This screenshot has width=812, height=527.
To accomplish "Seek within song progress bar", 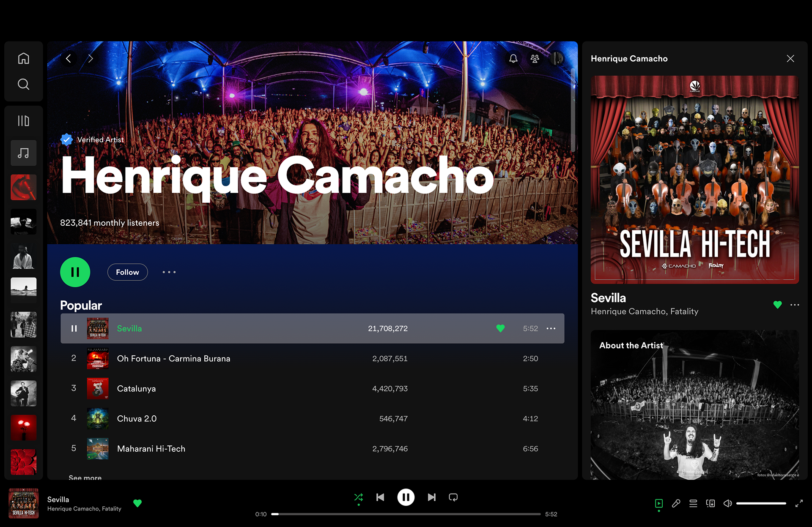I will (406, 514).
